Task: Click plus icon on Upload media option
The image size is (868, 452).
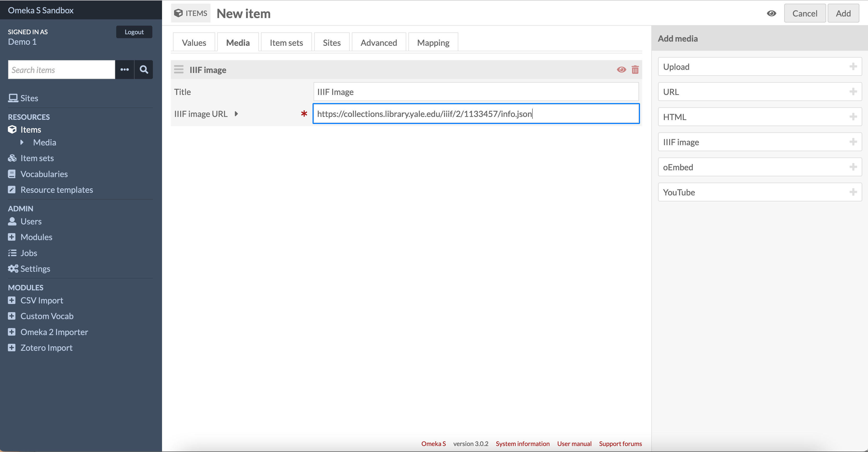Action: pos(853,66)
